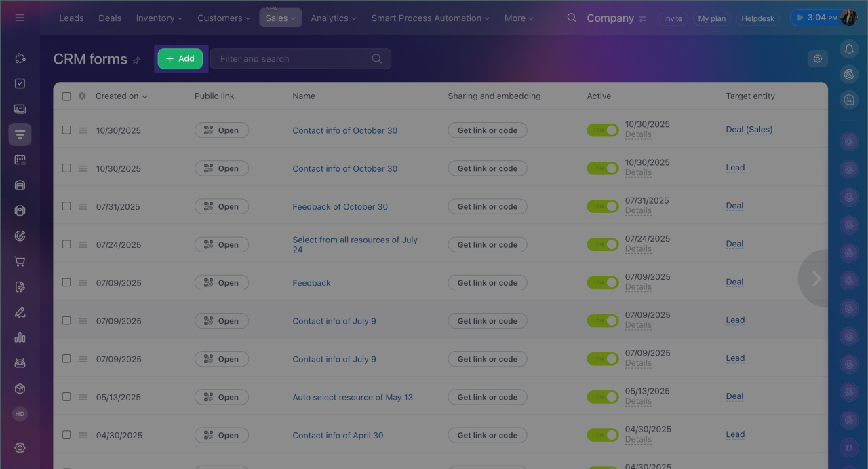The image size is (868, 469).
Task: Open the Deals menu item
Action: click(109, 18)
